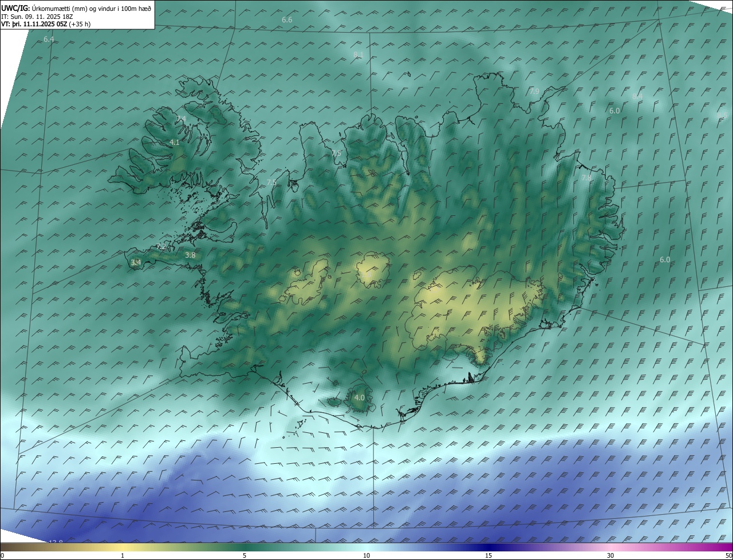Click the 7.9 value near the northeast coast
The width and height of the screenshot is (733, 560).
[534, 92]
